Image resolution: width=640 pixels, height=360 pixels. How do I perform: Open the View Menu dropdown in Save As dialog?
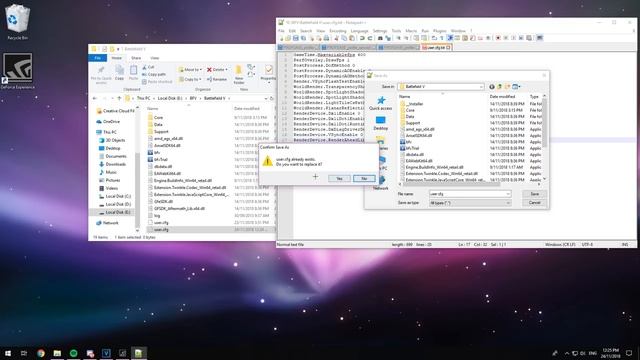tap(516, 87)
